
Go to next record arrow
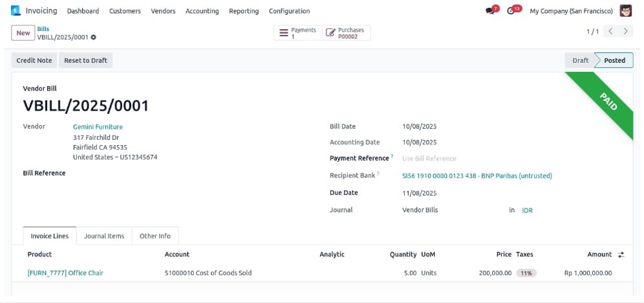click(x=625, y=31)
